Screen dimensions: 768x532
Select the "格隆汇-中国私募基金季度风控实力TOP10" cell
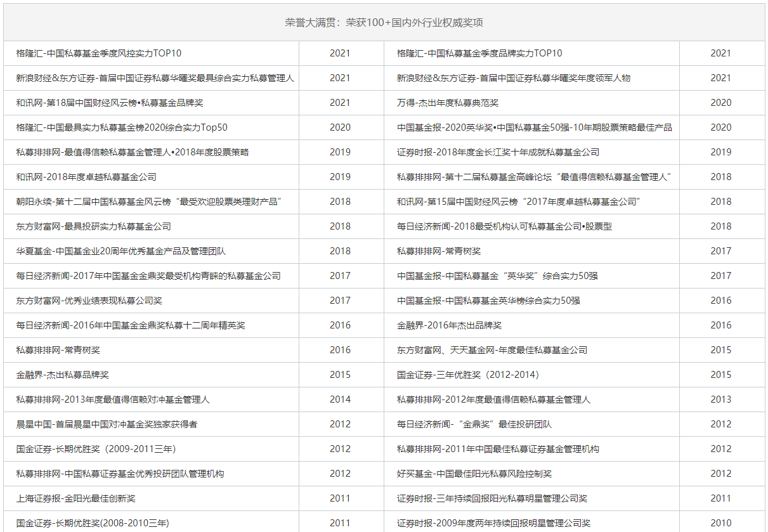[151, 53]
